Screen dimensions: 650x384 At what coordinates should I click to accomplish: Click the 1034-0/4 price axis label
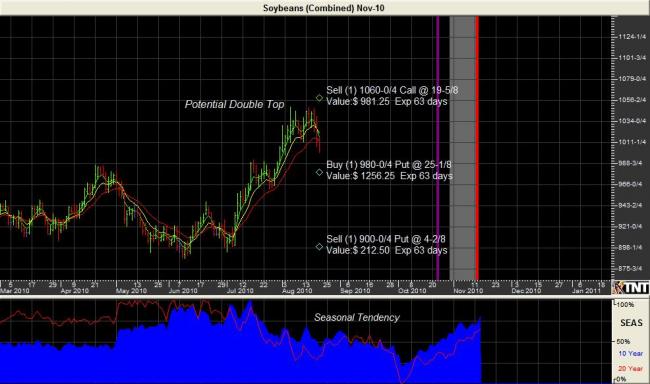(632, 121)
